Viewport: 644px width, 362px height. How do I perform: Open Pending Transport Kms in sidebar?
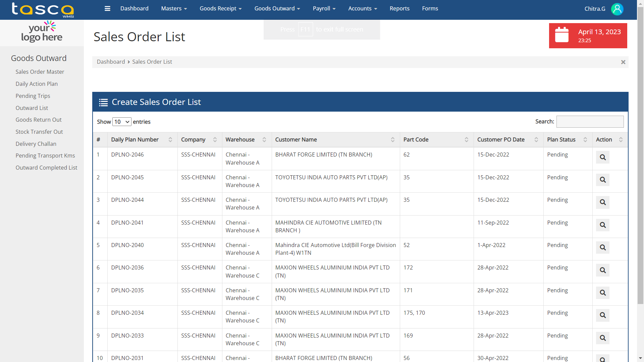(45, 156)
